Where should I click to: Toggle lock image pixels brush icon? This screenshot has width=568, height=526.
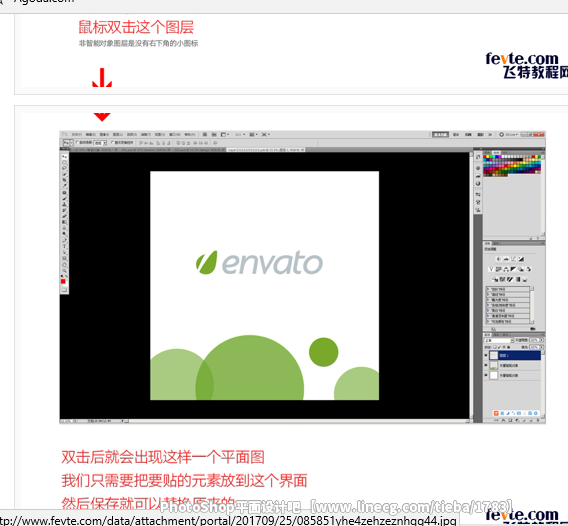point(499,347)
